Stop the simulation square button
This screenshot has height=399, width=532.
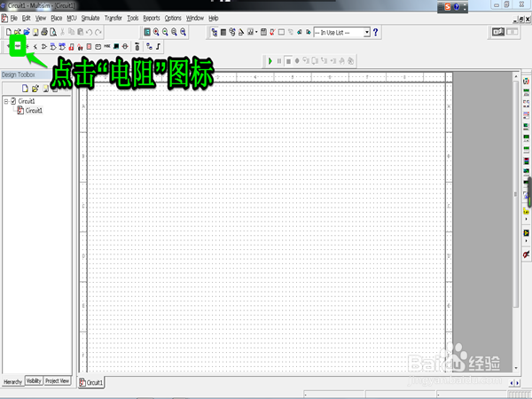click(x=288, y=61)
